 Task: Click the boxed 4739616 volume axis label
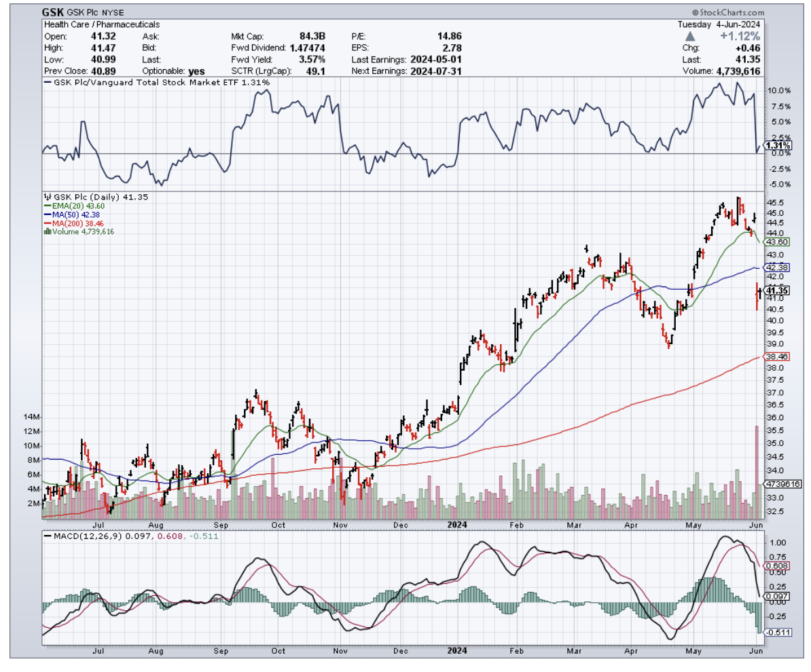point(782,485)
